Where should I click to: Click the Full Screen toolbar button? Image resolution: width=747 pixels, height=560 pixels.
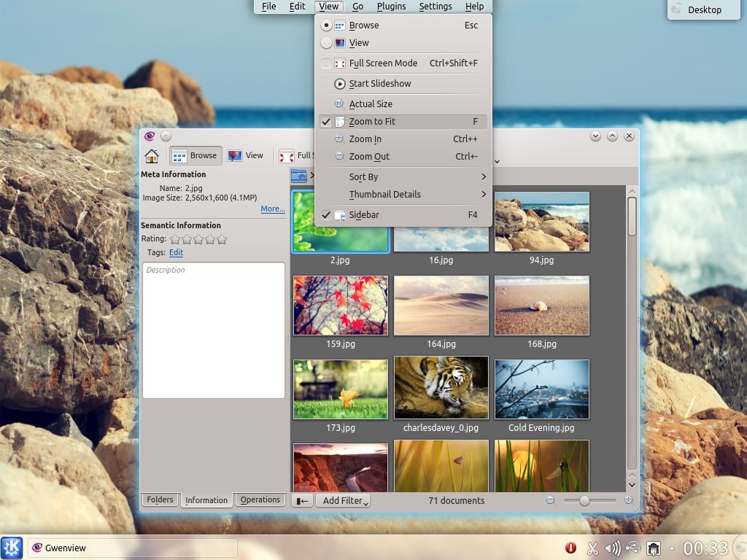[x=296, y=156]
